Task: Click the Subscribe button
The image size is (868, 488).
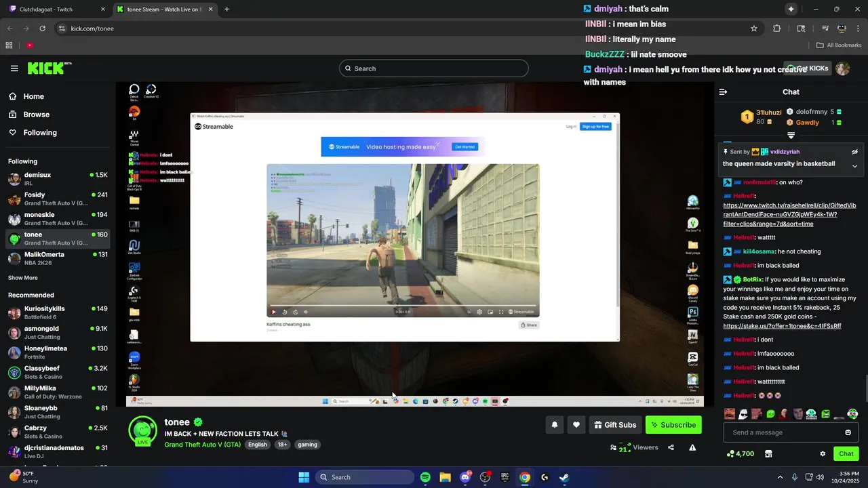Action: (x=673, y=425)
